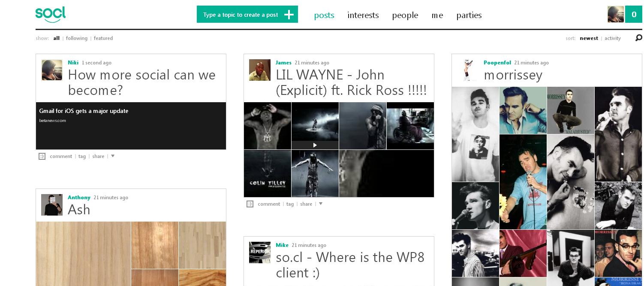Open the me tab
This screenshot has height=286, width=644.
click(x=437, y=15)
